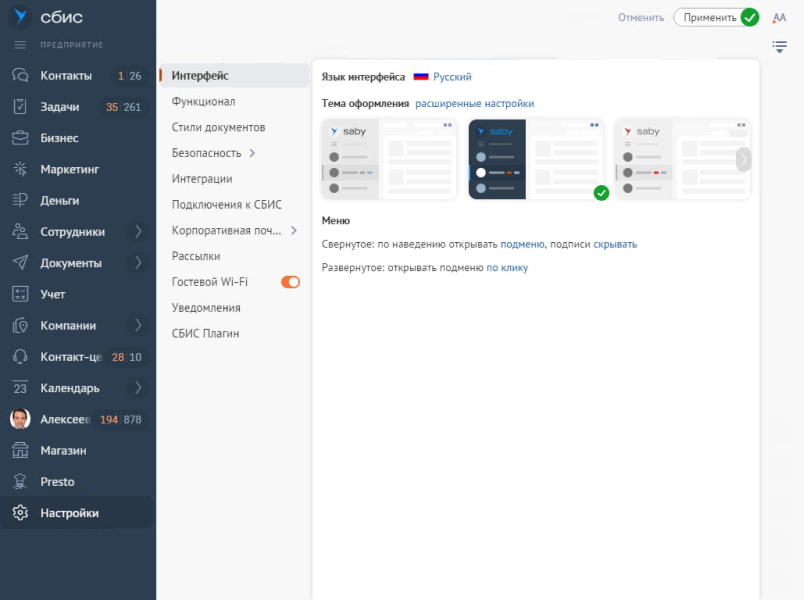Change the скрывать captions link
This screenshot has width=804, height=600.
click(615, 245)
